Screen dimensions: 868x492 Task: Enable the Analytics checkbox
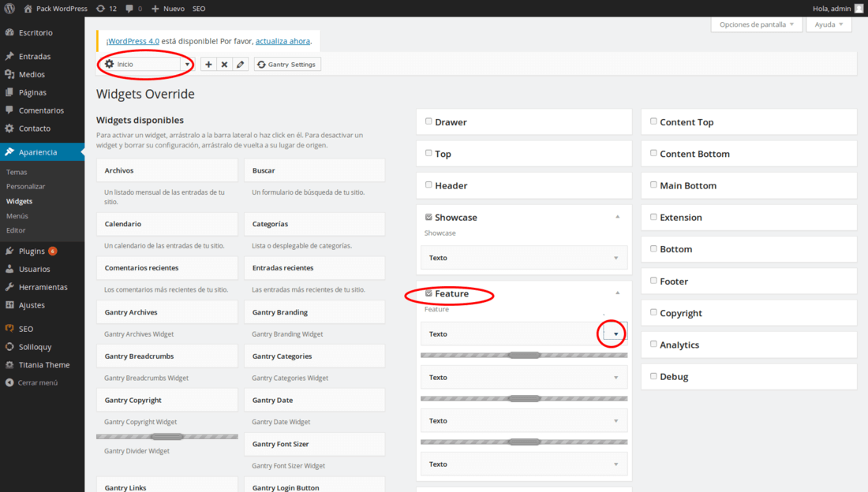click(x=653, y=344)
